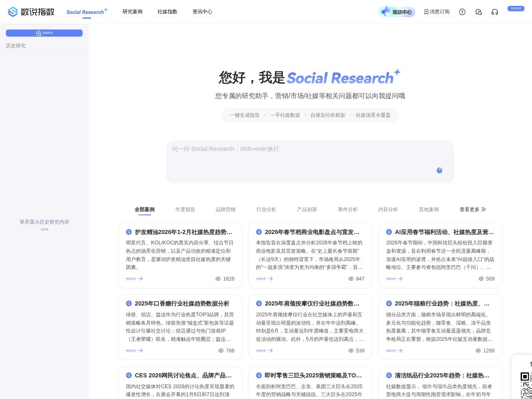Click the Q icon on CES 2026 card
The height and width of the screenshot is (399, 532).
pyautogui.click(x=129, y=375)
